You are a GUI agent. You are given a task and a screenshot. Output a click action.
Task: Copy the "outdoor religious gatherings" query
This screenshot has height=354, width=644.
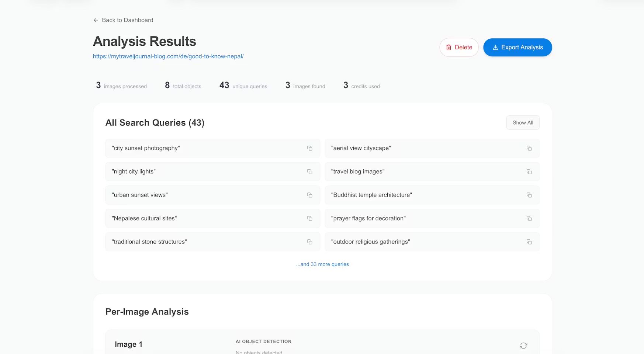[x=529, y=242]
